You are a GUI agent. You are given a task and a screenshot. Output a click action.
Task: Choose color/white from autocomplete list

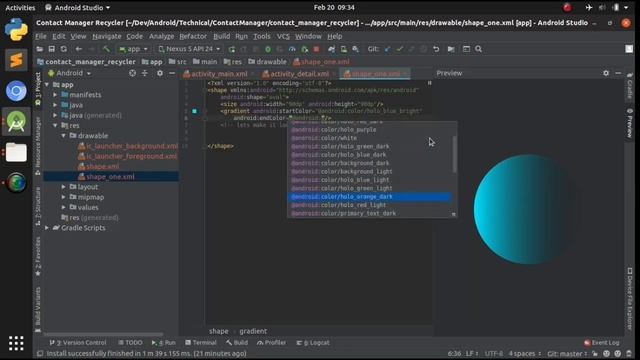point(369,138)
